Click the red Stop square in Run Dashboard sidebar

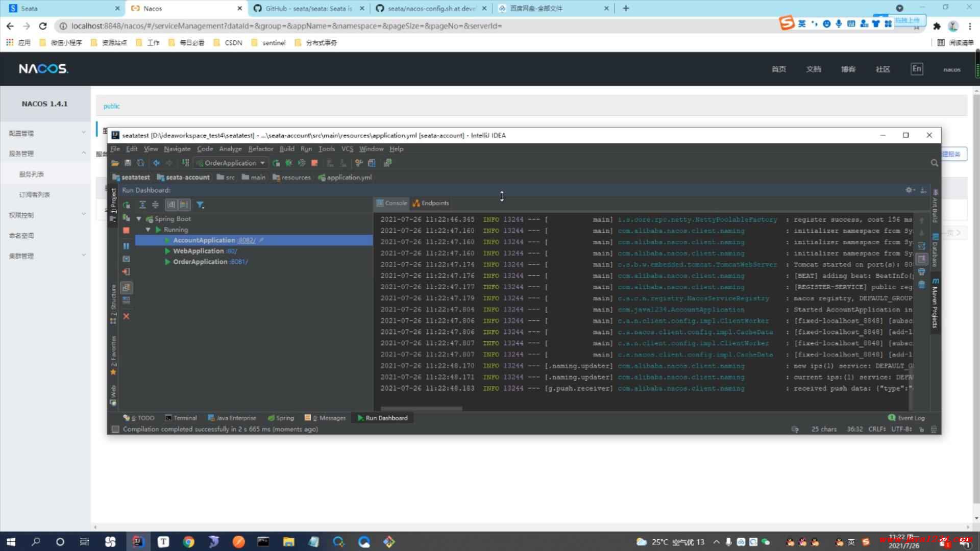pyautogui.click(x=126, y=231)
